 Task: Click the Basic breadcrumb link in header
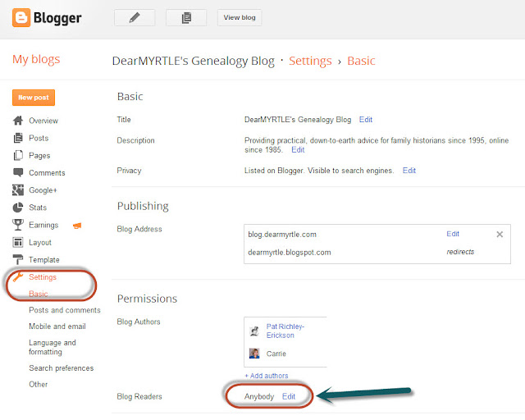pyautogui.click(x=361, y=61)
